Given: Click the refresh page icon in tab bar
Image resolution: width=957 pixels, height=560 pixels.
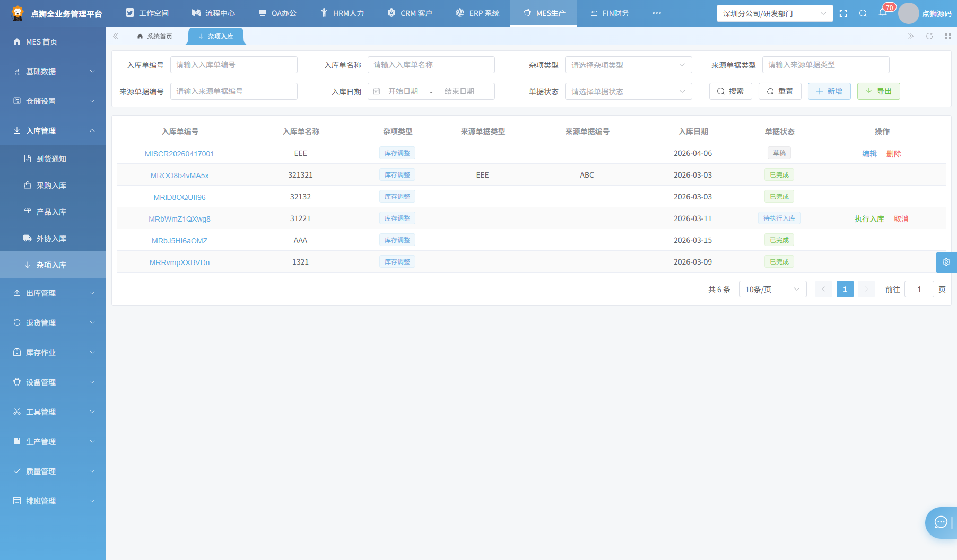Looking at the screenshot, I should (x=929, y=36).
